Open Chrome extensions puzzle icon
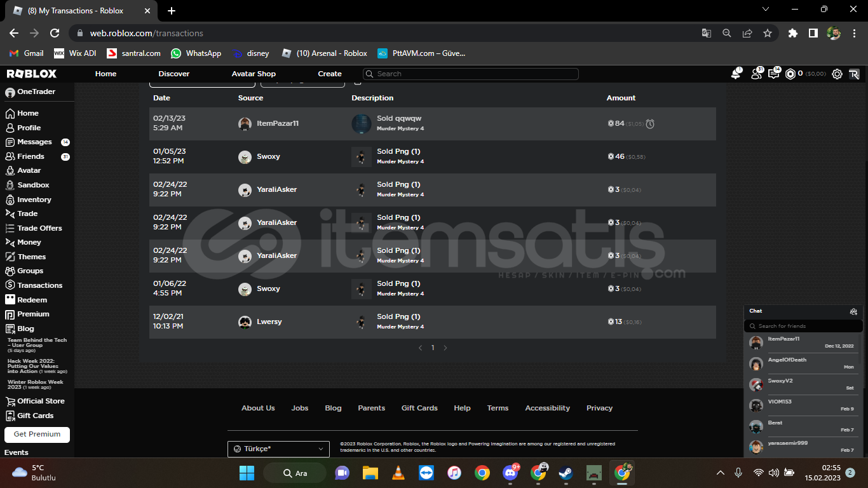The width and height of the screenshot is (868, 488). coord(792,33)
